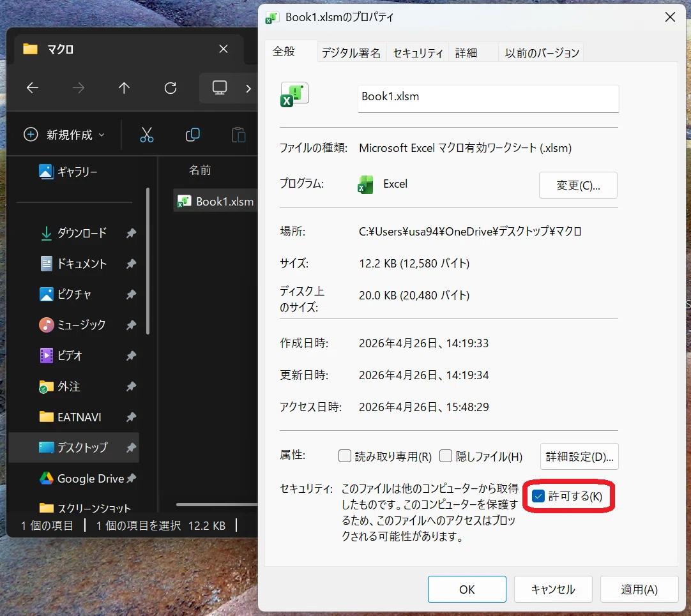Click the Book1.xlsm filename field
The height and width of the screenshot is (616, 691).
click(x=489, y=98)
